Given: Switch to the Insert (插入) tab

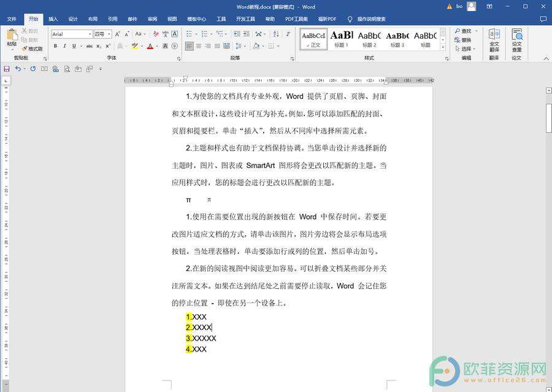Looking at the screenshot, I should [x=53, y=19].
